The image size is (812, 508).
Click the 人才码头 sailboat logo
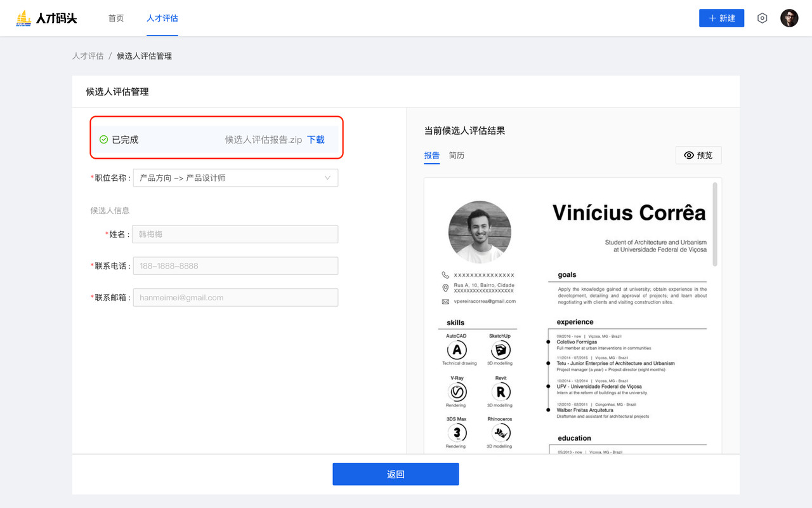coord(23,18)
